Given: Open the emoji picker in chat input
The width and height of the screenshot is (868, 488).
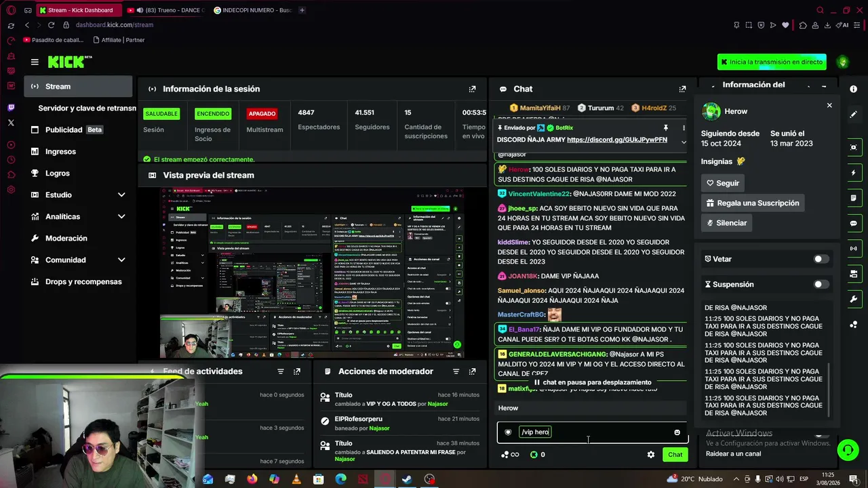Looking at the screenshot, I should coord(677,432).
